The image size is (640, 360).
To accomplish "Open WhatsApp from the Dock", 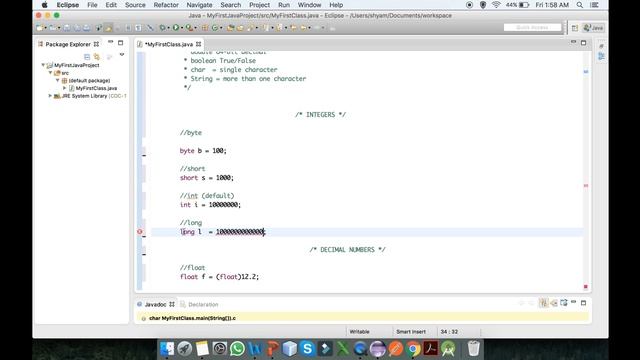I will tap(237, 349).
